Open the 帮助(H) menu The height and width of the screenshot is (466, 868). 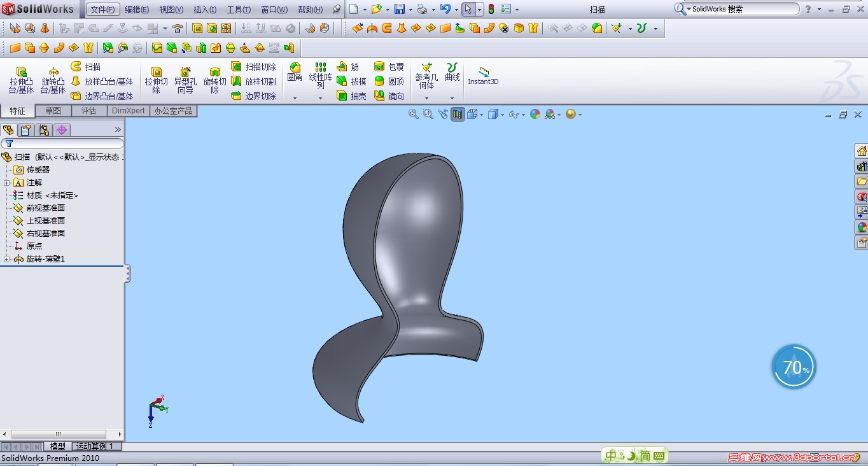(311, 10)
